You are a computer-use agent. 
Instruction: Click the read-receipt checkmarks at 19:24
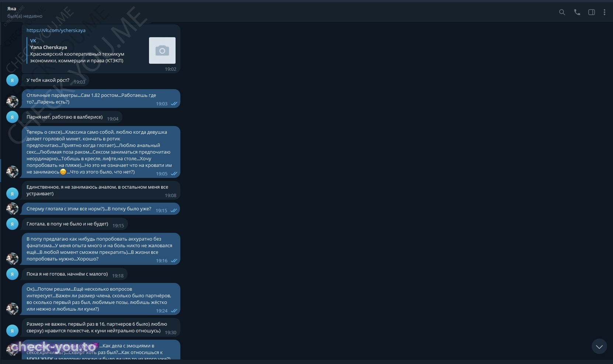coord(174,311)
